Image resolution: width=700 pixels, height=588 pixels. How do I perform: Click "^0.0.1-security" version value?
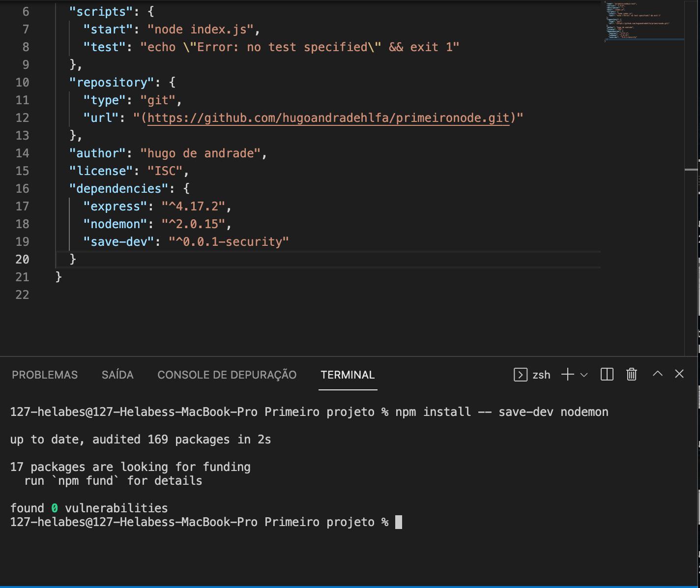click(229, 242)
